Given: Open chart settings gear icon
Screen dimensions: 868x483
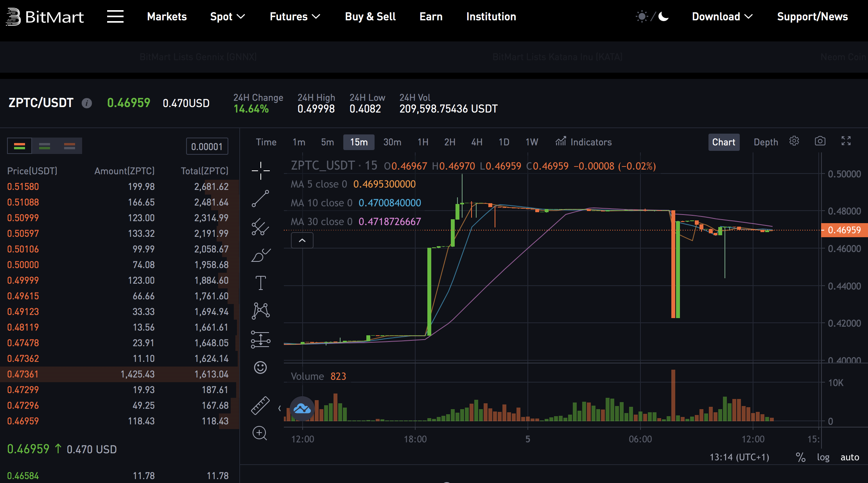Looking at the screenshot, I should [x=794, y=141].
